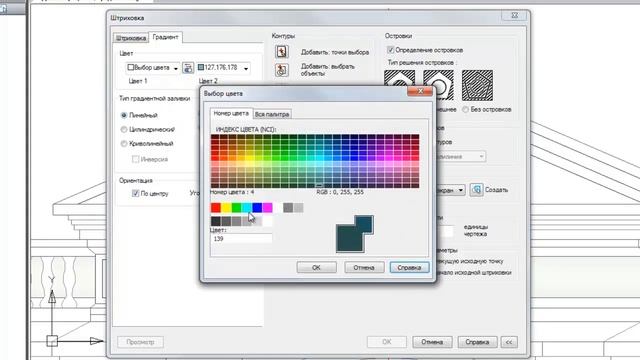Switch to the Вся палитра tab
The width and height of the screenshot is (640, 360).
click(x=272, y=114)
